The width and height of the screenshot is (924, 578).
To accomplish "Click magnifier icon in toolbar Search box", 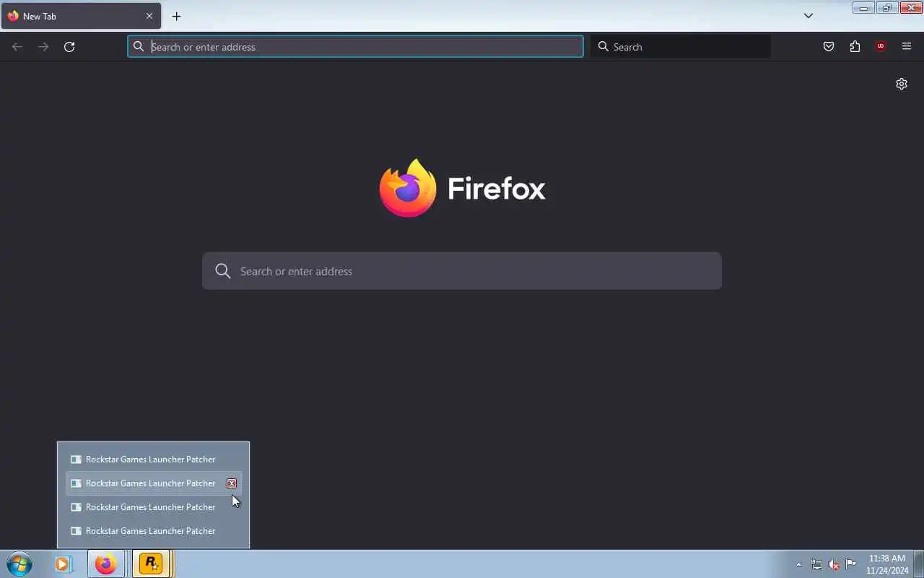I will click(603, 47).
